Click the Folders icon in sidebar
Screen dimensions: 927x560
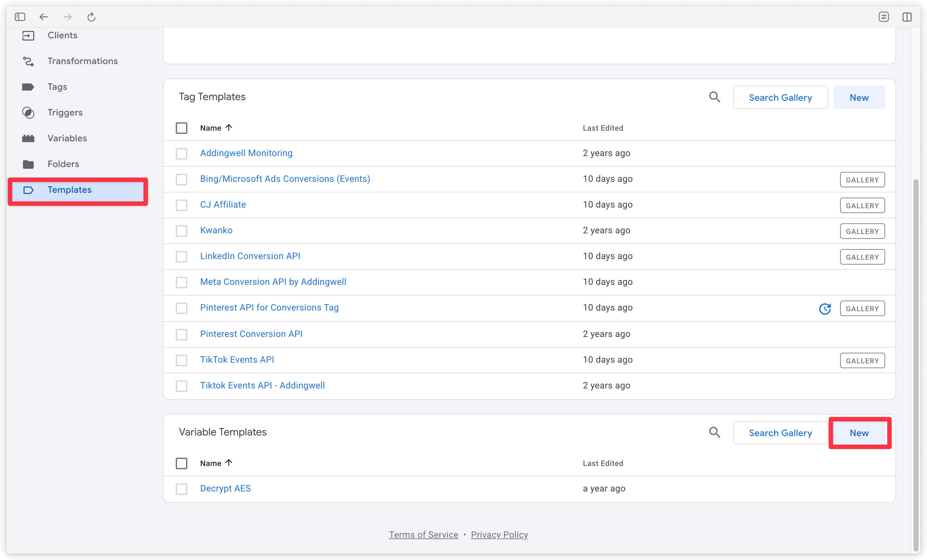tap(28, 164)
